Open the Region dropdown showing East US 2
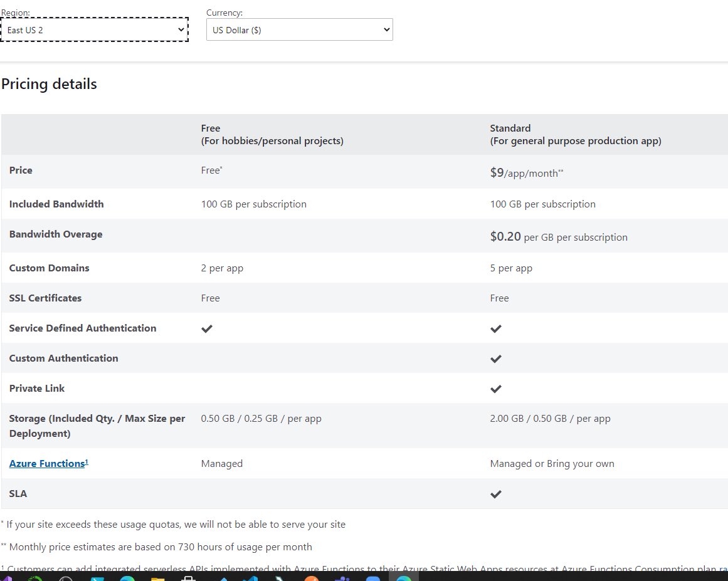Viewport: 728px width, 581px height. click(94, 29)
